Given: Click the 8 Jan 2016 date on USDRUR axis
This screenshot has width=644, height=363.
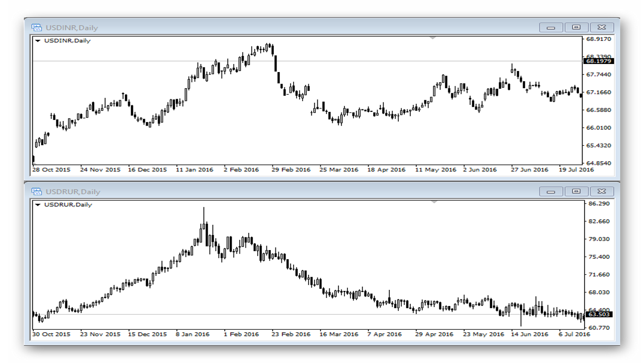Looking at the screenshot, I should tap(192, 334).
